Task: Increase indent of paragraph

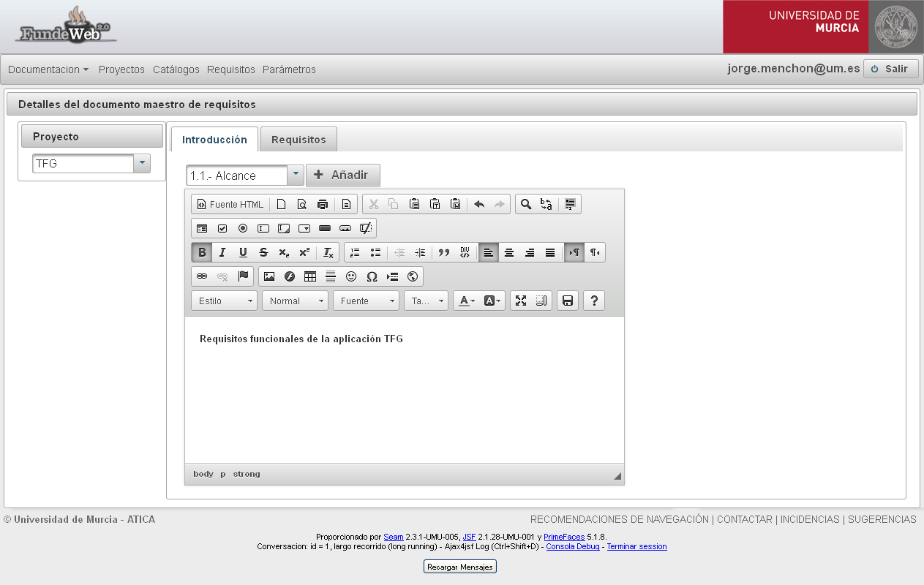Action: [x=420, y=252]
